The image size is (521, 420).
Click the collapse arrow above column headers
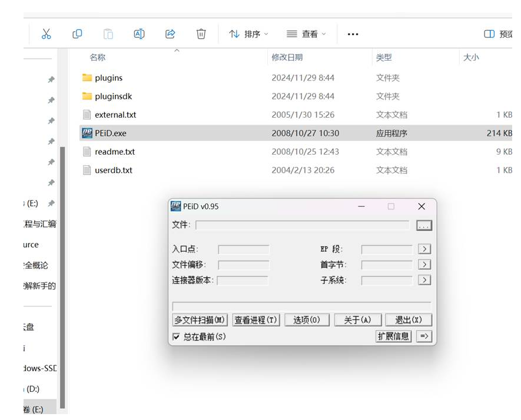pos(177,51)
